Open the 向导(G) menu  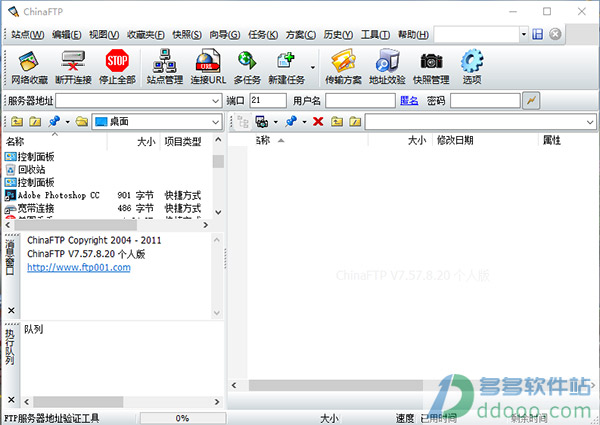(225, 34)
